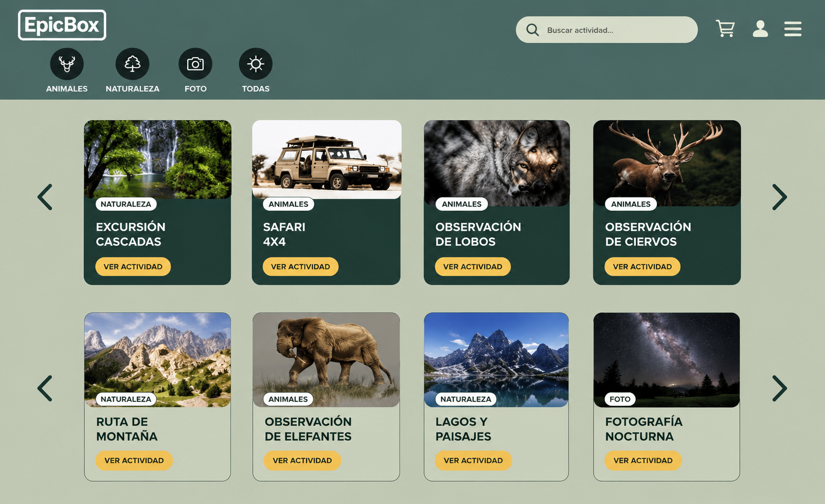This screenshot has width=825, height=504.
Task: Select the Animales deer category icon
Action: point(67,64)
